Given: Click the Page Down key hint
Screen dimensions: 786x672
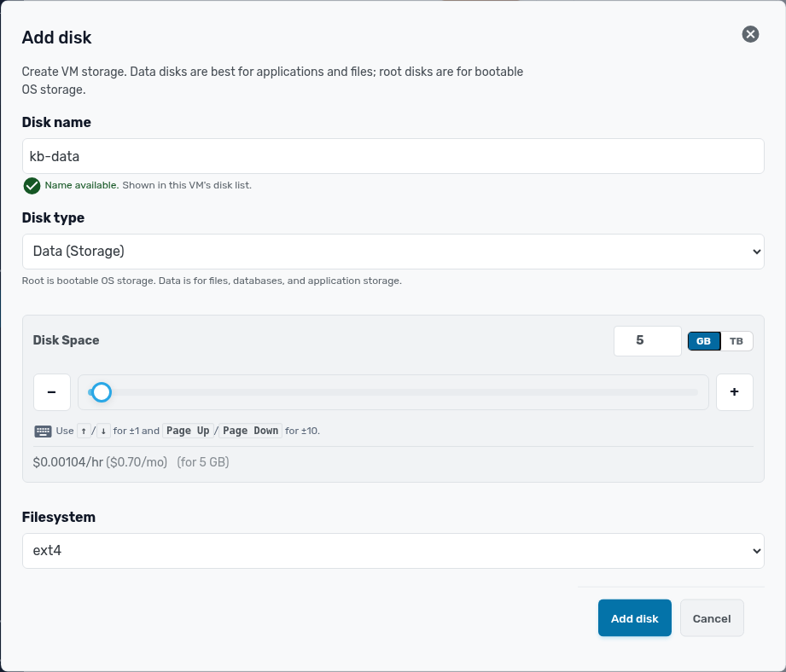Looking at the screenshot, I should [250, 431].
